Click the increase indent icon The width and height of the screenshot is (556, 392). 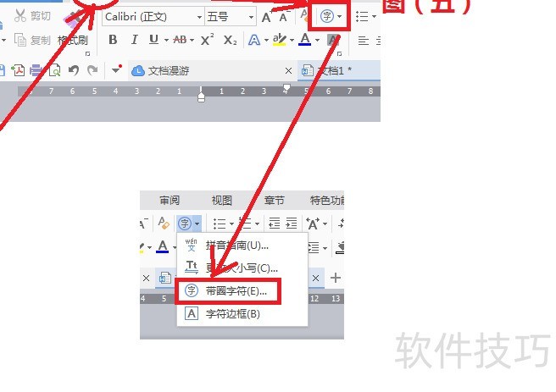pyautogui.click(x=291, y=223)
